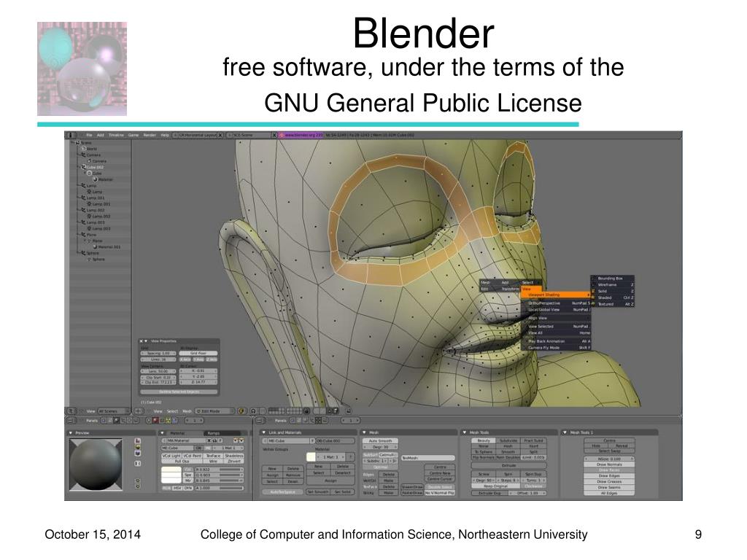Click the lock layers icon in viewport header
747x560 pixels.
point(306,411)
